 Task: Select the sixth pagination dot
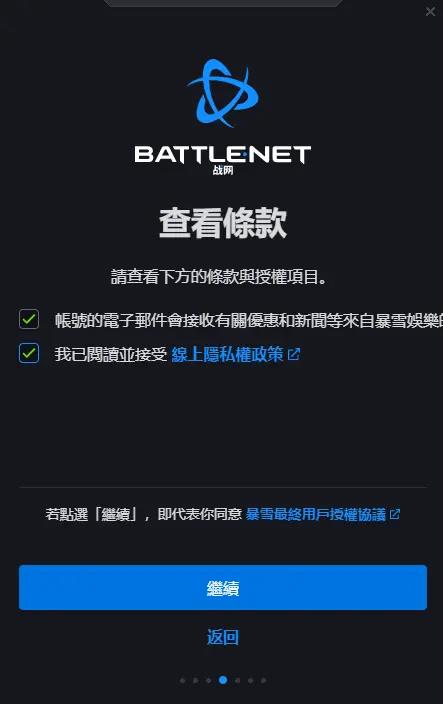(x=250, y=680)
